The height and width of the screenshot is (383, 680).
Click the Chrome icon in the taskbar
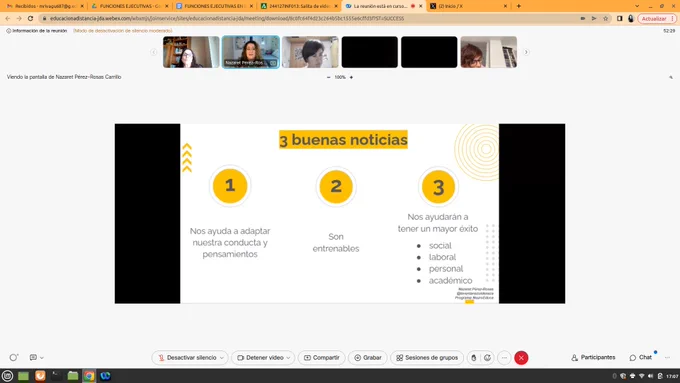tap(89, 376)
